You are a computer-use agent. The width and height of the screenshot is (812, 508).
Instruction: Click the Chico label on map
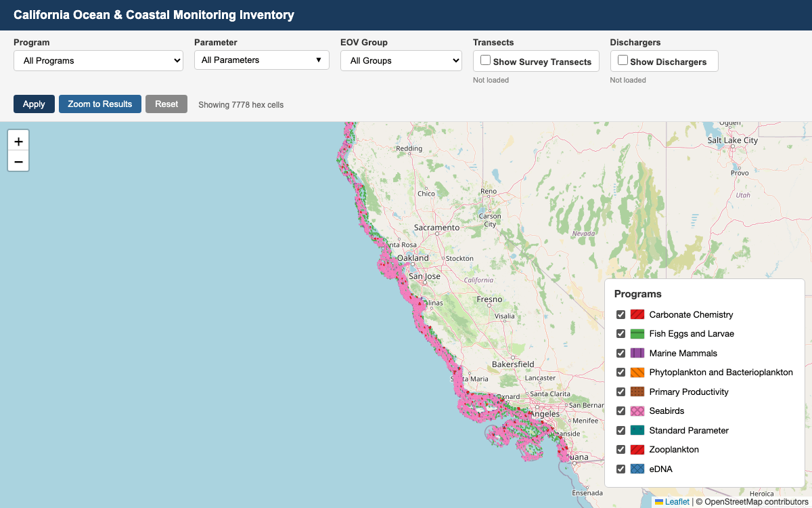click(426, 193)
